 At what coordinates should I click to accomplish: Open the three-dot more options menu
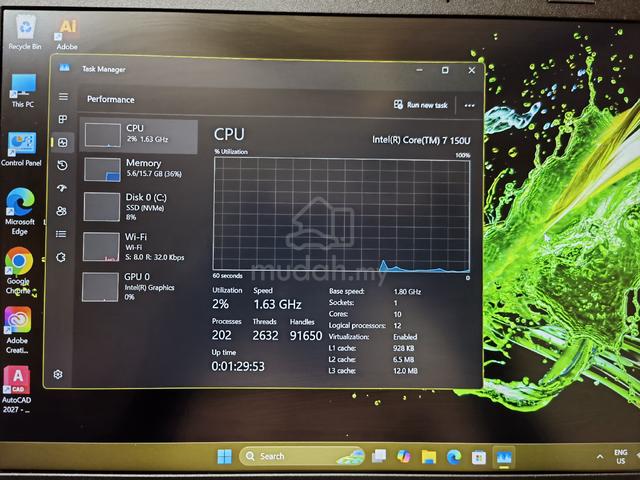pyautogui.click(x=469, y=106)
